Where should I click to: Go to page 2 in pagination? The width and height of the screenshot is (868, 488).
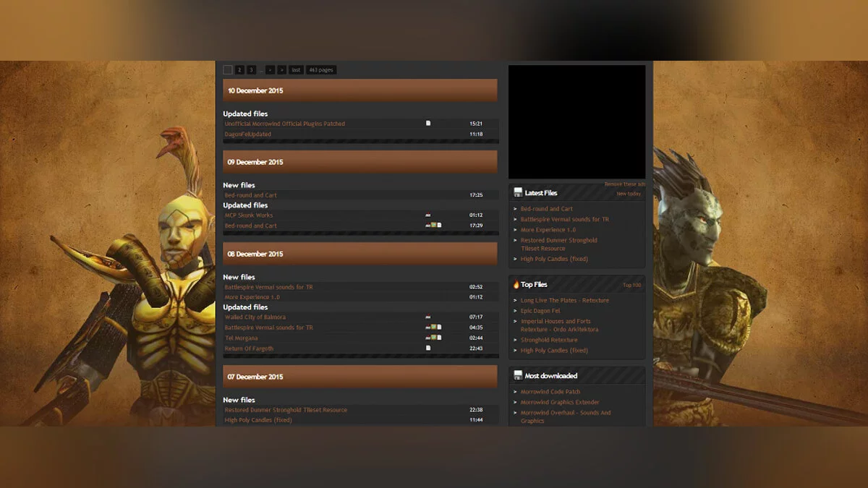pyautogui.click(x=239, y=70)
